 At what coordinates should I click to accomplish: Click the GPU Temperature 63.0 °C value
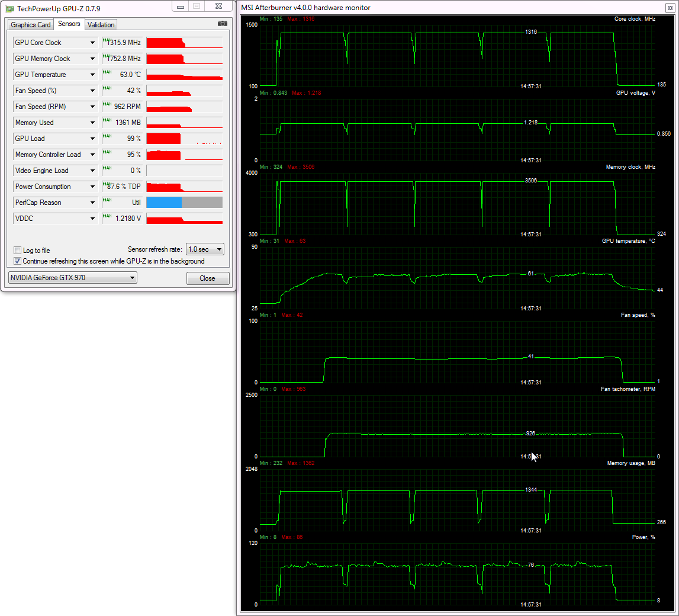[123, 75]
